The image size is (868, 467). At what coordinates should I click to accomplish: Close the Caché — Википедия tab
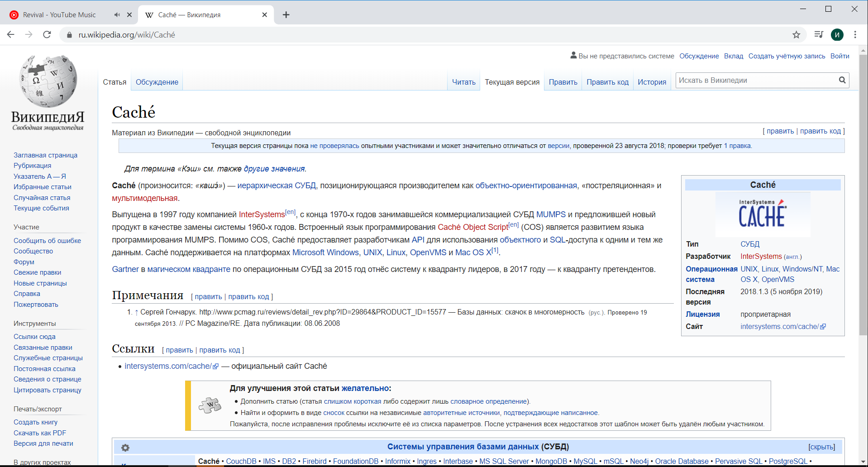coord(265,14)
